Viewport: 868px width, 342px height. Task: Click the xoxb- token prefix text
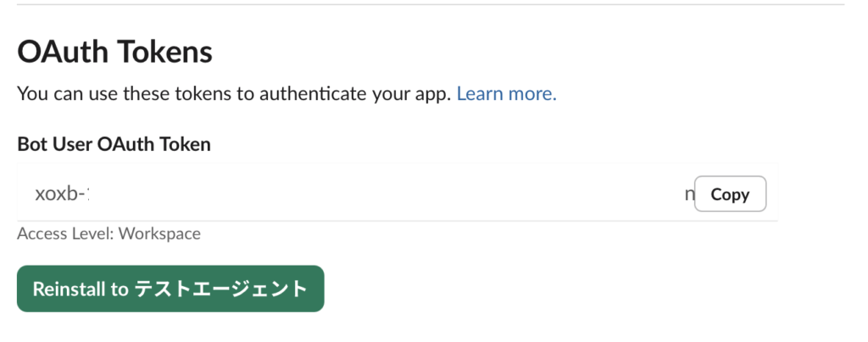tap(62, 194)
